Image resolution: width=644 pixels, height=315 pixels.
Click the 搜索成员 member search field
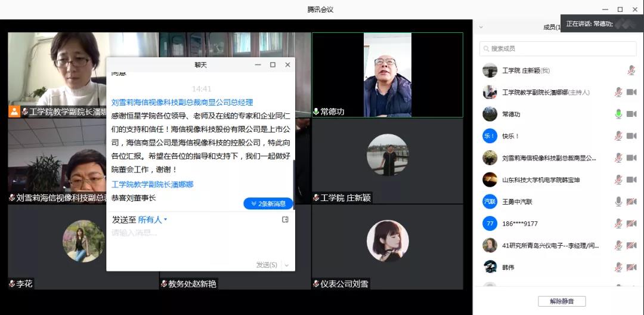[x=558, y=48]
